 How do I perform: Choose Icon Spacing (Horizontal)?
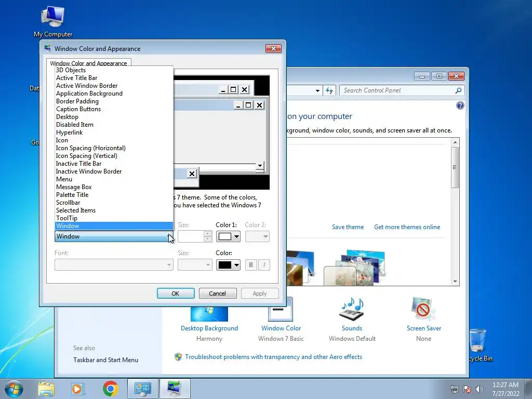click(114, 148)
